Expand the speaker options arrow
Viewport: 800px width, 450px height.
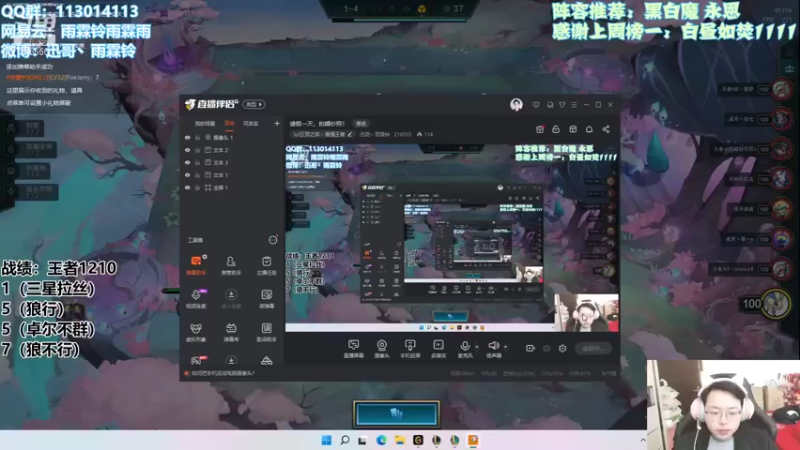505,347
